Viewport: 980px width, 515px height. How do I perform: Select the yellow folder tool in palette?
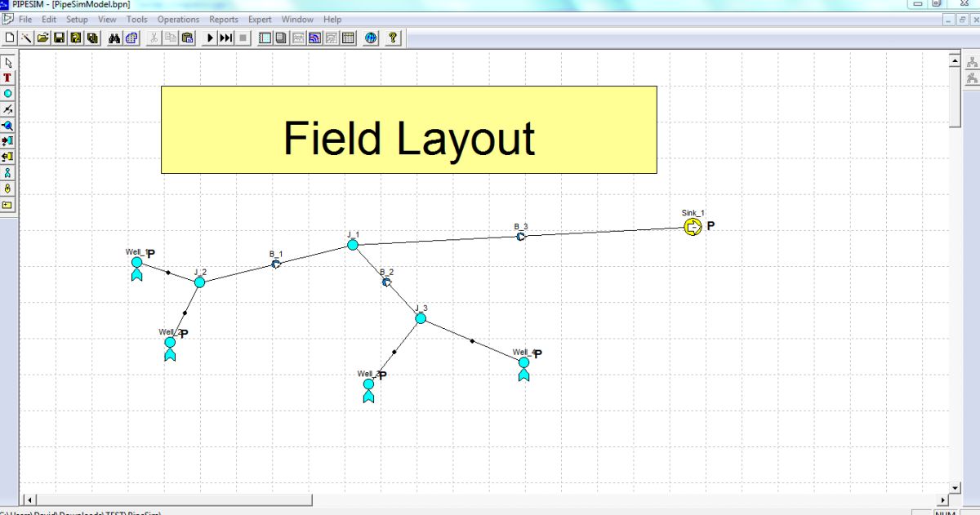[8, 205]
